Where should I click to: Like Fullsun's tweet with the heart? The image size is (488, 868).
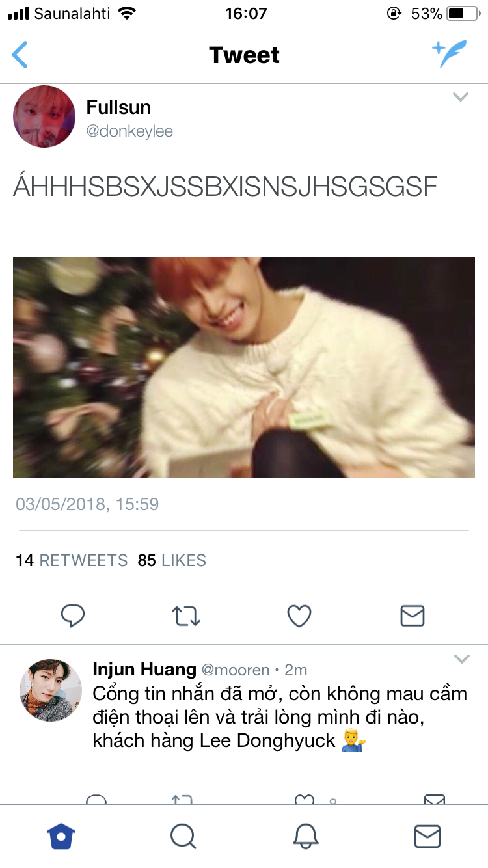click(299, 616)
